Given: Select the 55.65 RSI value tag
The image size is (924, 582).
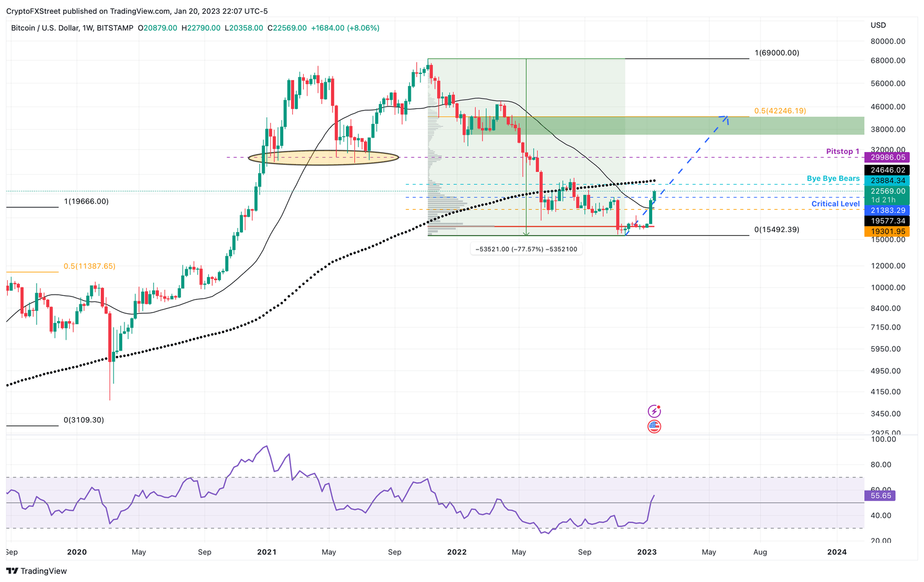Looking at the screenshot, I should [881, 495].
